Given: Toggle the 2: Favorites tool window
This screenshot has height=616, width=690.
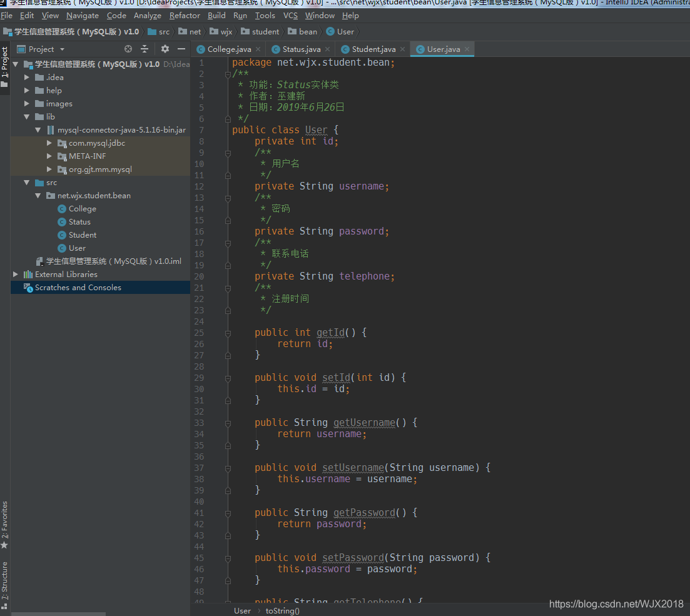Looking at the screenshot, I should [x=5, y=525].
